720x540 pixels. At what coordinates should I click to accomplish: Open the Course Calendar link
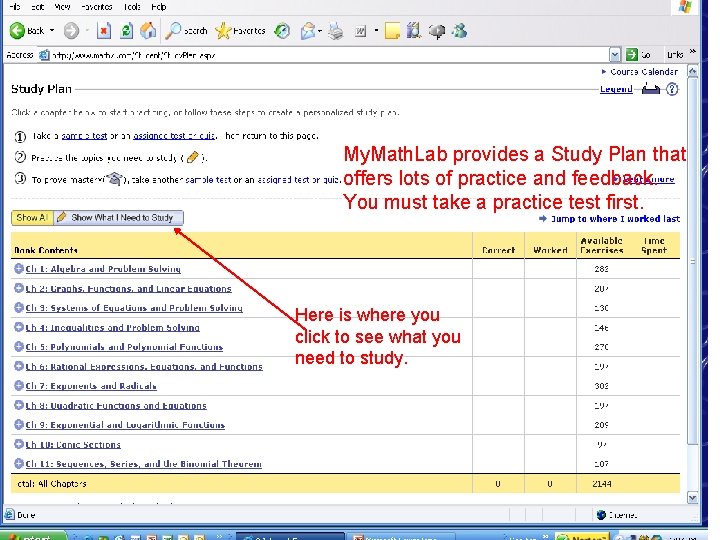coord(644,72)
